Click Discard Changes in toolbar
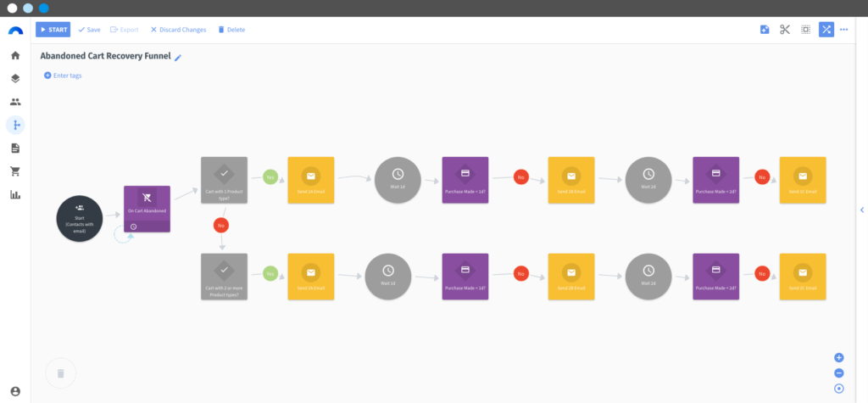The image size is (868, 403). tap(178, 30)
